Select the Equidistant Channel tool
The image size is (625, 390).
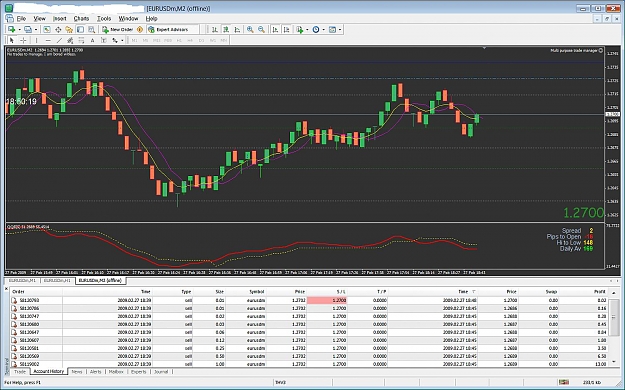point(70,40)
